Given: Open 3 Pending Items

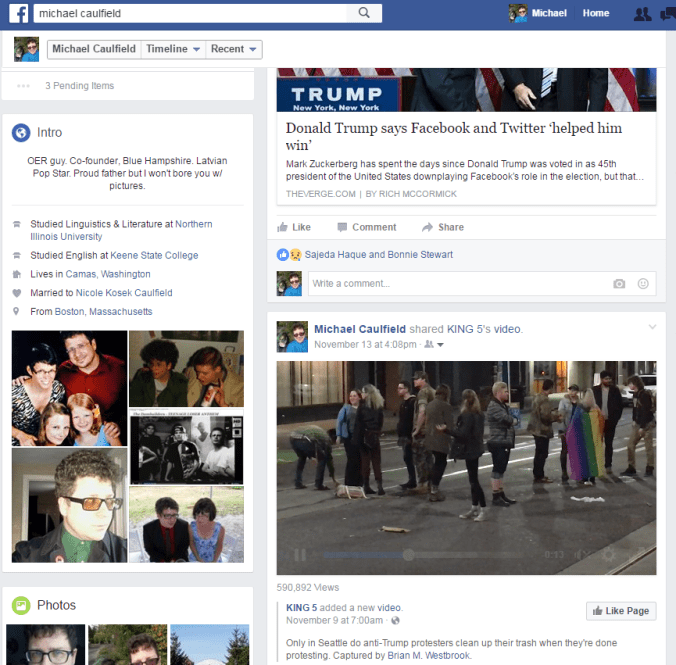Looking at the screenshot, I should click(80, 86).
